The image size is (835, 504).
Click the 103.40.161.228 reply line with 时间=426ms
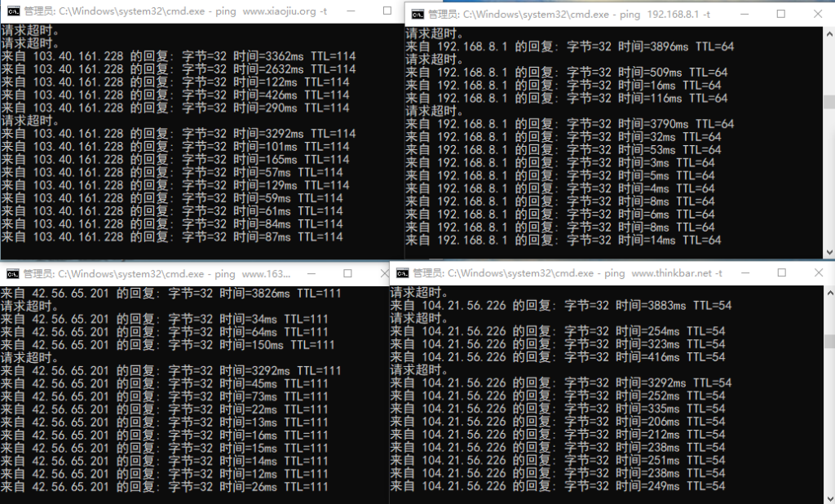tap(175, 95)
